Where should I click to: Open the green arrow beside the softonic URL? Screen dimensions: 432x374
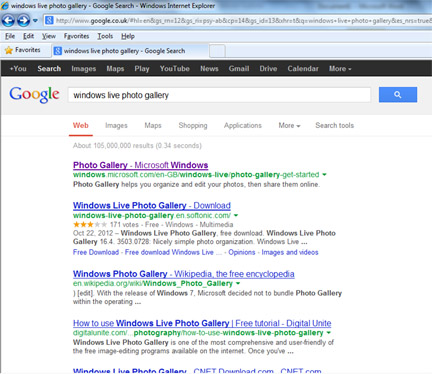236,215
